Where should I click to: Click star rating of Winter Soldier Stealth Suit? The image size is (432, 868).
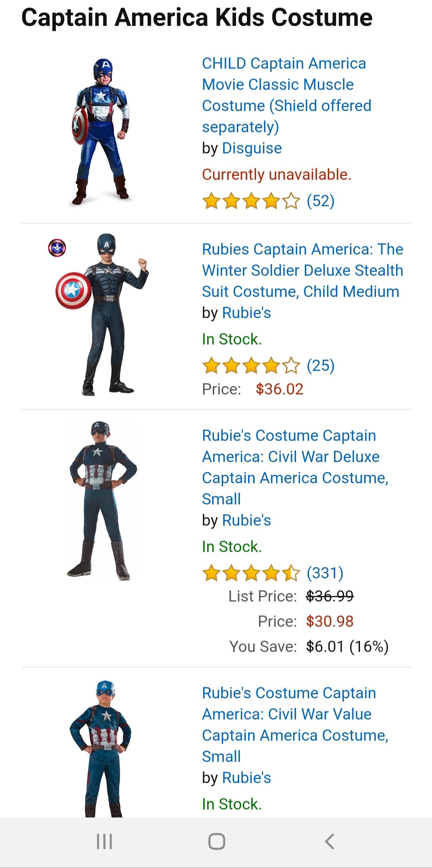click(251, 366)
